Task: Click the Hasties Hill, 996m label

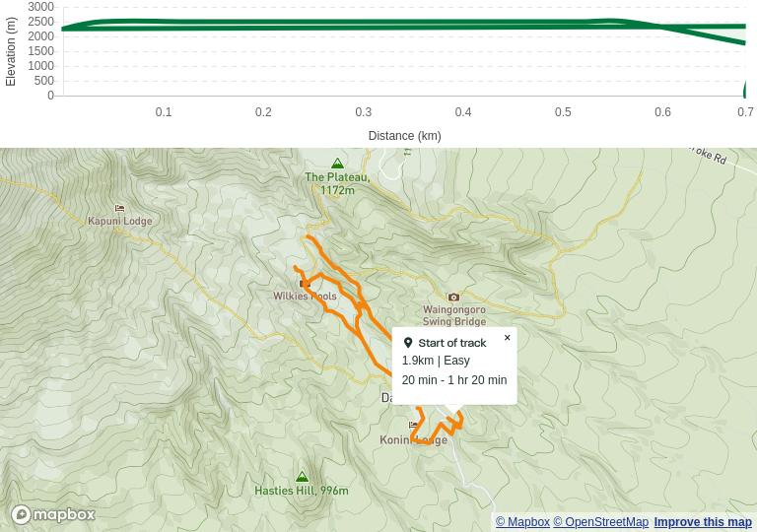Action: click(302, 491)
